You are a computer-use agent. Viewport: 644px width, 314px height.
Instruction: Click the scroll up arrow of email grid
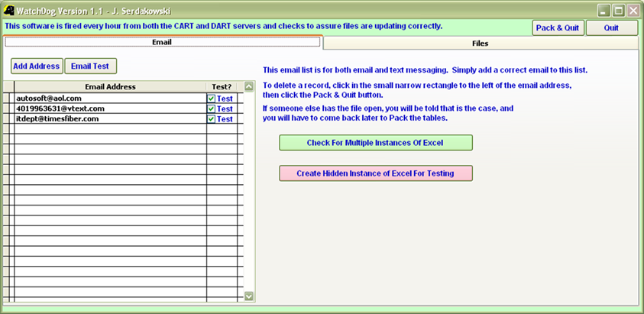coord(249,86)
